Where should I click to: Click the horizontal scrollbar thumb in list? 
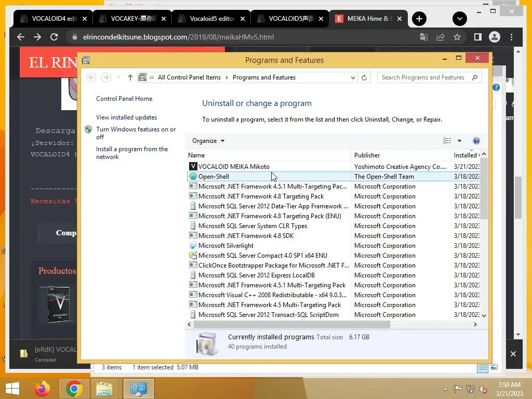[292, 324]
